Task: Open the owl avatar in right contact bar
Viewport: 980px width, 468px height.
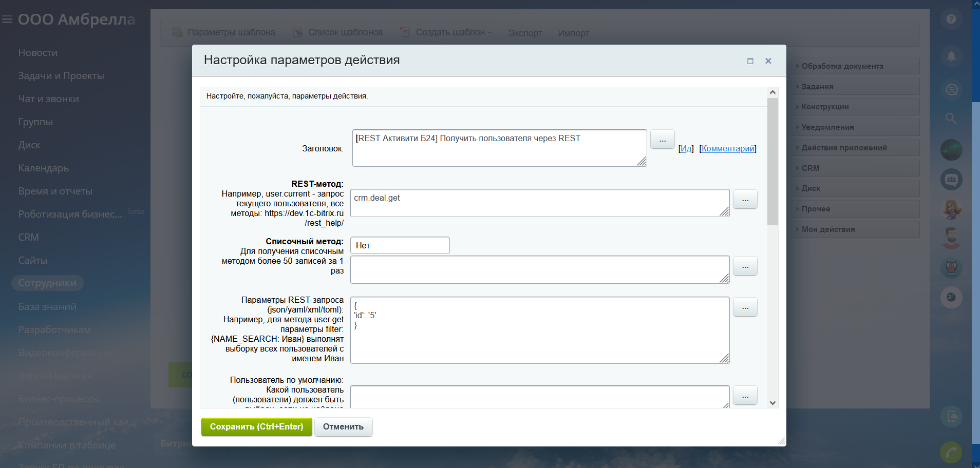Action: point(951,267)
